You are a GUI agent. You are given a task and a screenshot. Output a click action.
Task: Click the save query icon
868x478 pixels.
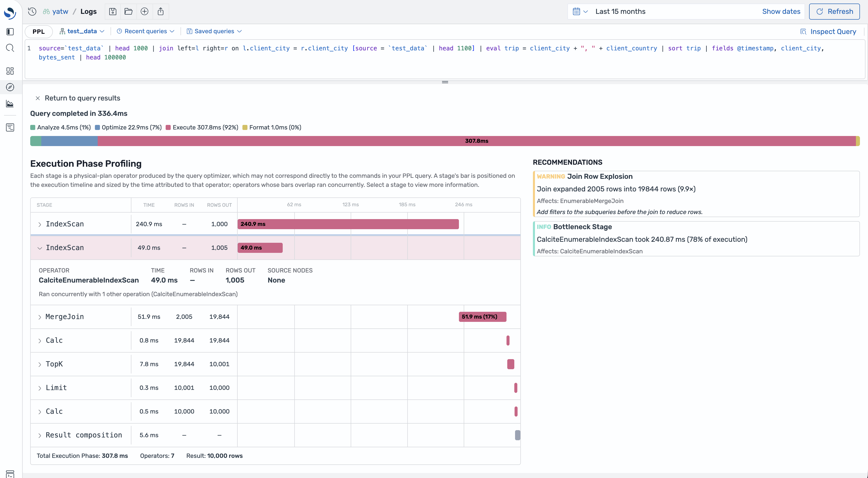point(113,12)
